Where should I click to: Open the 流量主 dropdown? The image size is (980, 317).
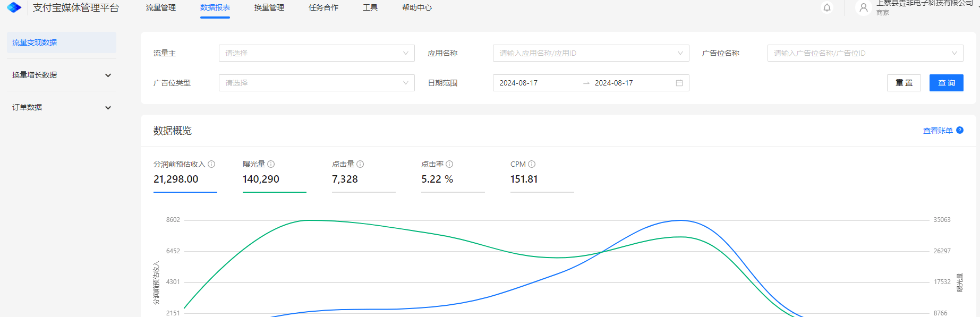point(317,53)
